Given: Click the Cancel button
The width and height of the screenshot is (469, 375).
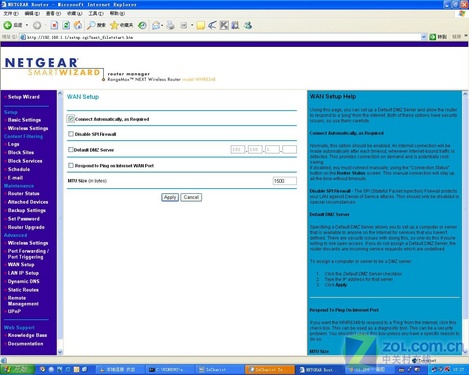Looking at the screenshot, I should (191, 197).
